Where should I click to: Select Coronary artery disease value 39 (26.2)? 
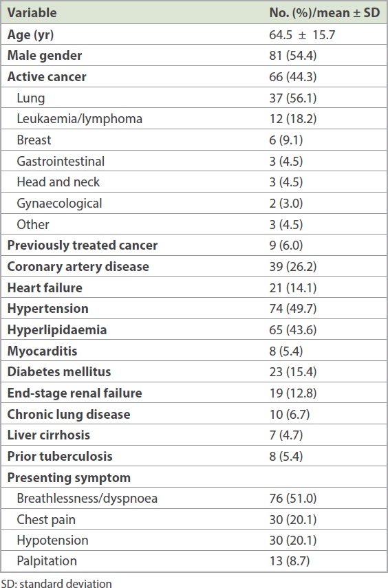(292, 267)
